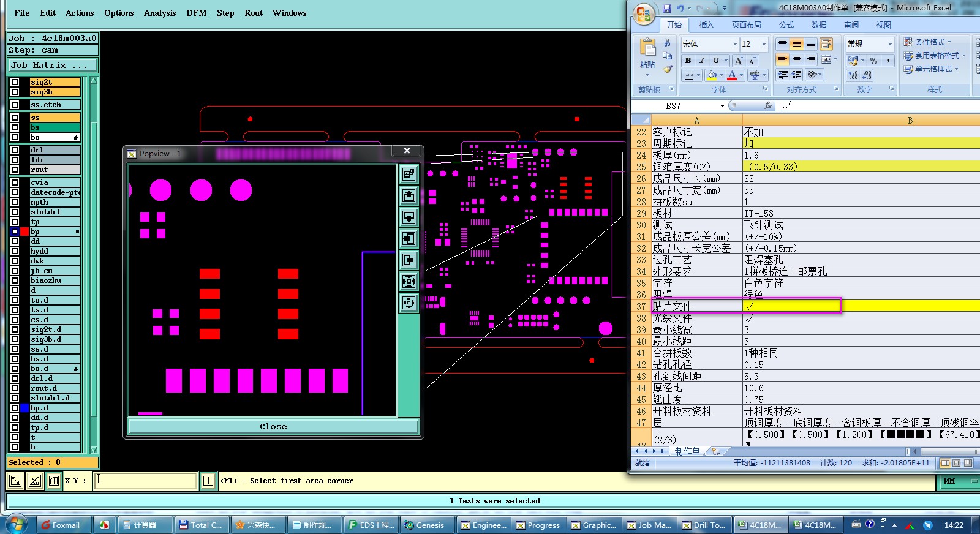Viewport: 980px width, 534px height.
Task: Click the insert function fx icon
Action: tap(768, 105)
